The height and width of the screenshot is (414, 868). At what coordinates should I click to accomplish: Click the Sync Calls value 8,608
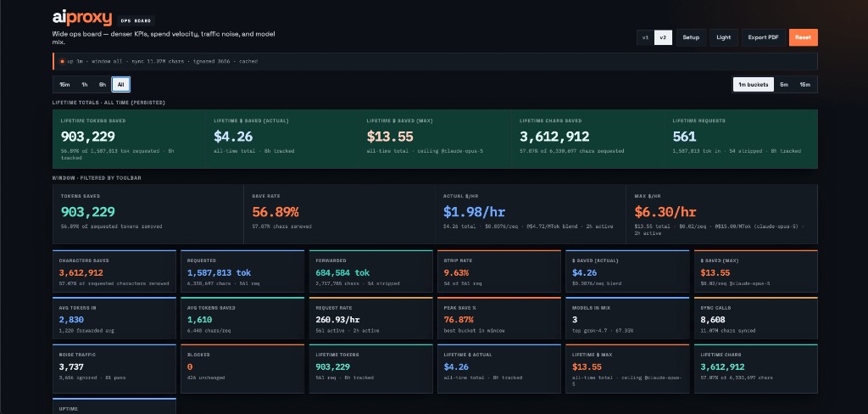point(712,320)
